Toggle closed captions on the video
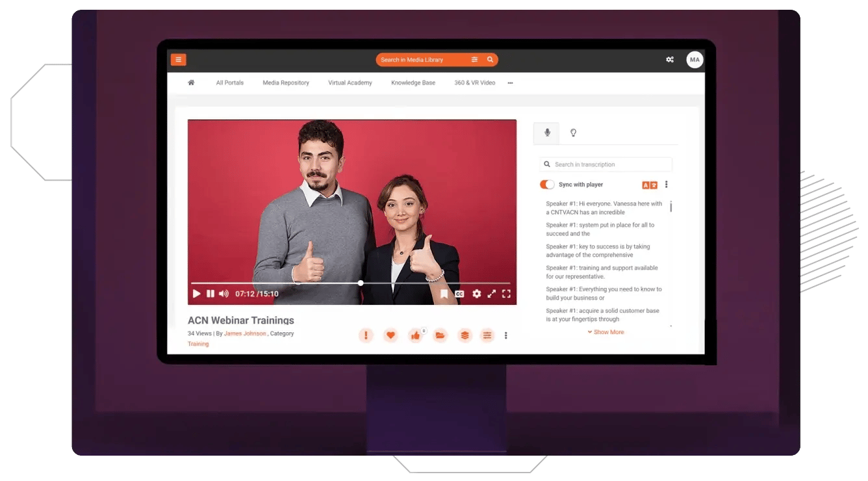 (459, 294)
